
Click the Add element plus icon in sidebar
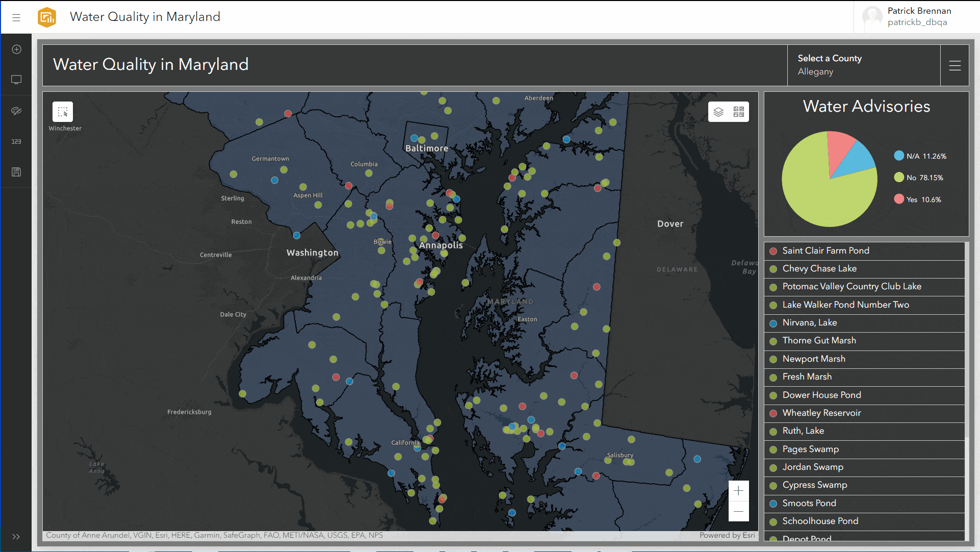pos(16,49)
